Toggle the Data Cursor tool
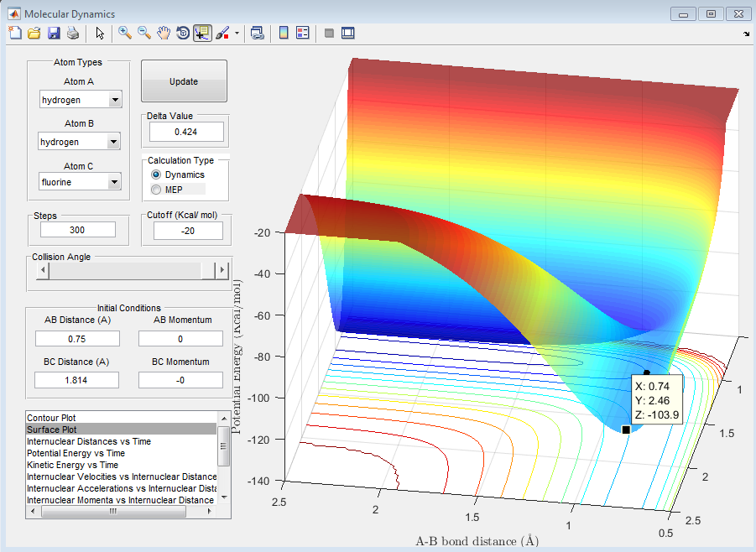756x552 pixels. click(x=202, y=33)
